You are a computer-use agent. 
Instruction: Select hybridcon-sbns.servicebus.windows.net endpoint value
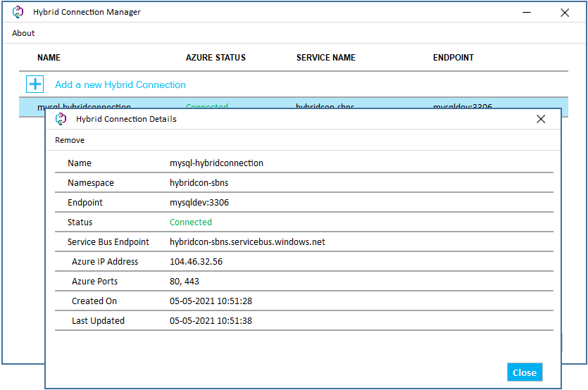click(247, 242)
